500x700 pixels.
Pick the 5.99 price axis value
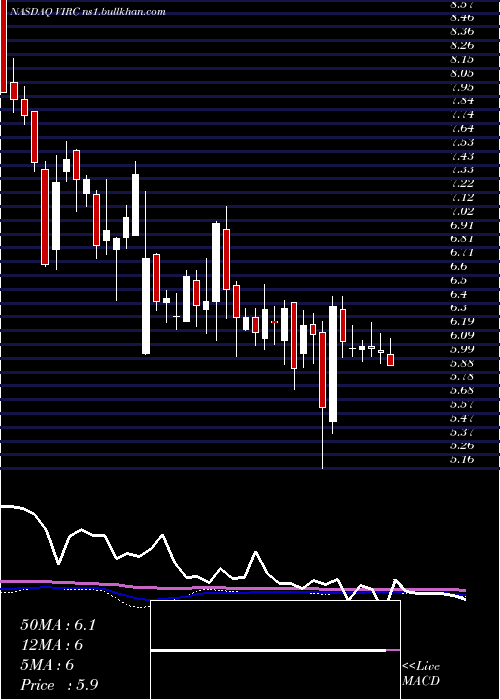tap(462, 349)
